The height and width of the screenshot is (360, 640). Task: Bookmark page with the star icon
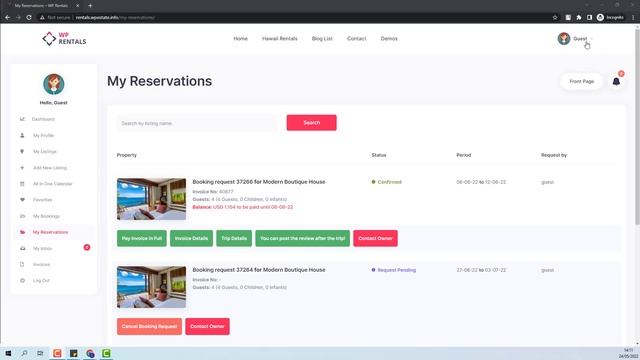(x=555, y=18)
